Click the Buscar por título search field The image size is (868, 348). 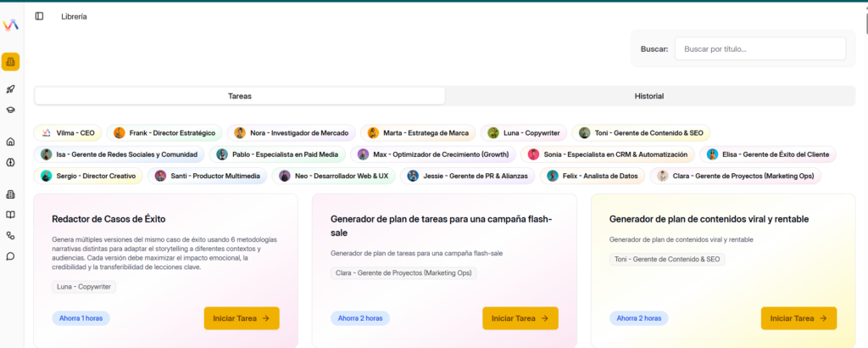759,49
